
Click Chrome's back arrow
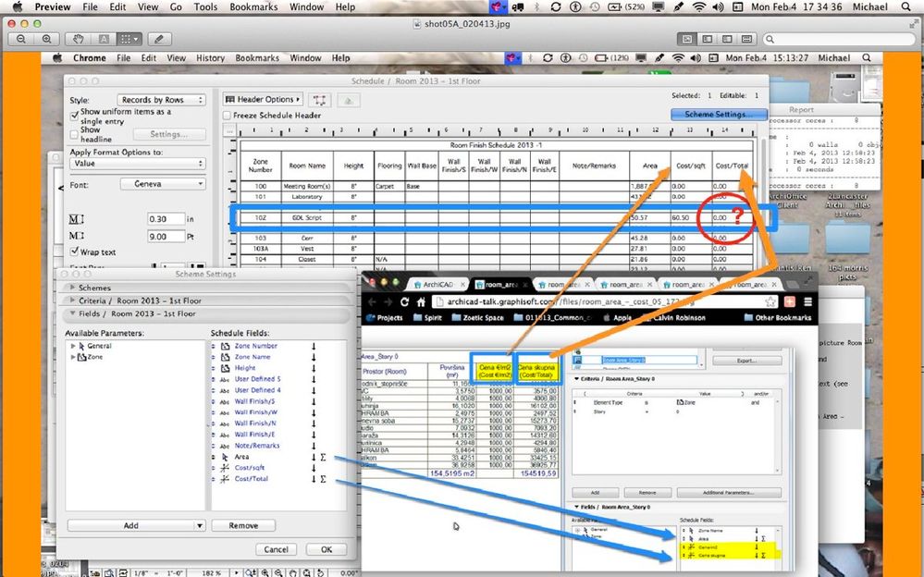(x=372, y=301)
